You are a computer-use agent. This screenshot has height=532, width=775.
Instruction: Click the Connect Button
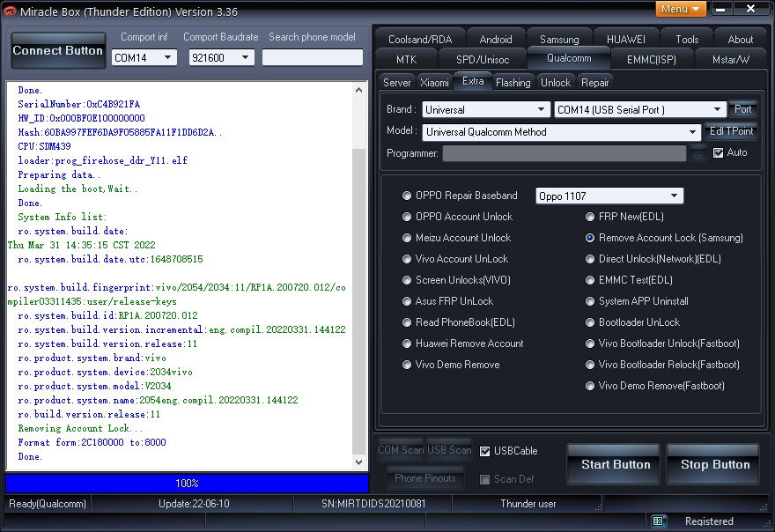[x=58, y=50]
